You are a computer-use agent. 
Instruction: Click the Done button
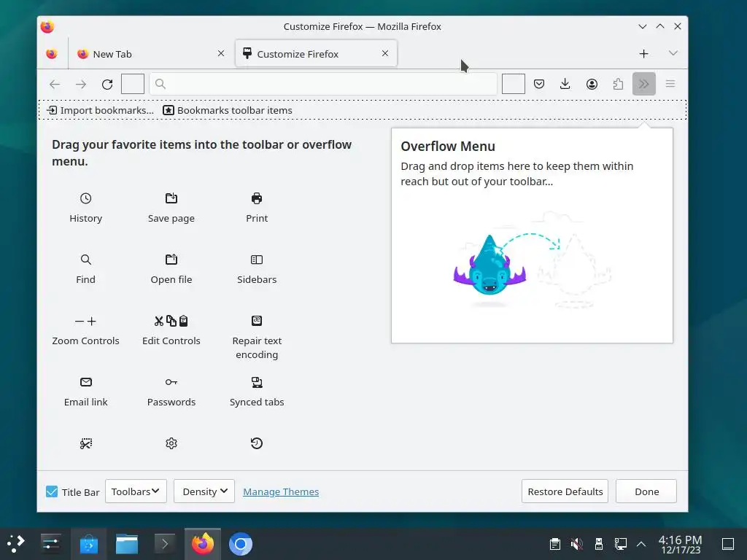(646, 491)
